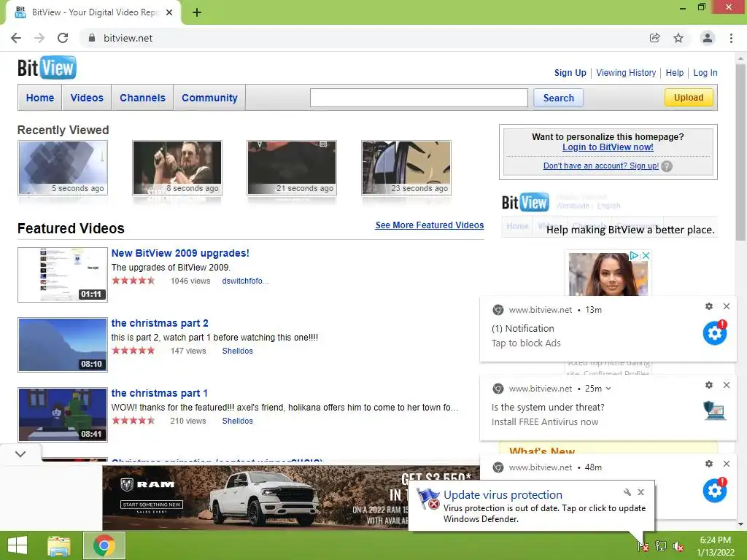The image size is (747, 560).
Task: Click the BitView search input field
Action: [419, 98]
